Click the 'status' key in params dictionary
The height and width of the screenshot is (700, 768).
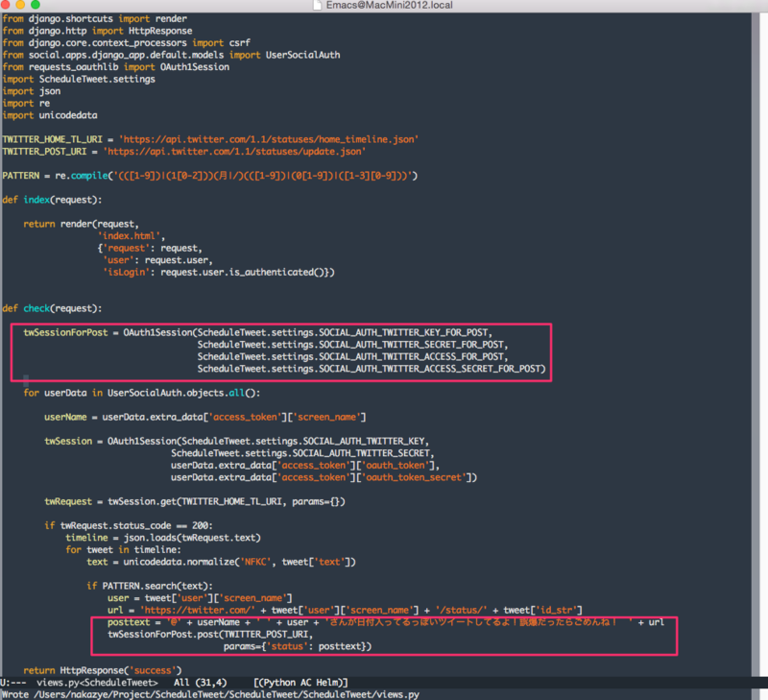[287, 646]
